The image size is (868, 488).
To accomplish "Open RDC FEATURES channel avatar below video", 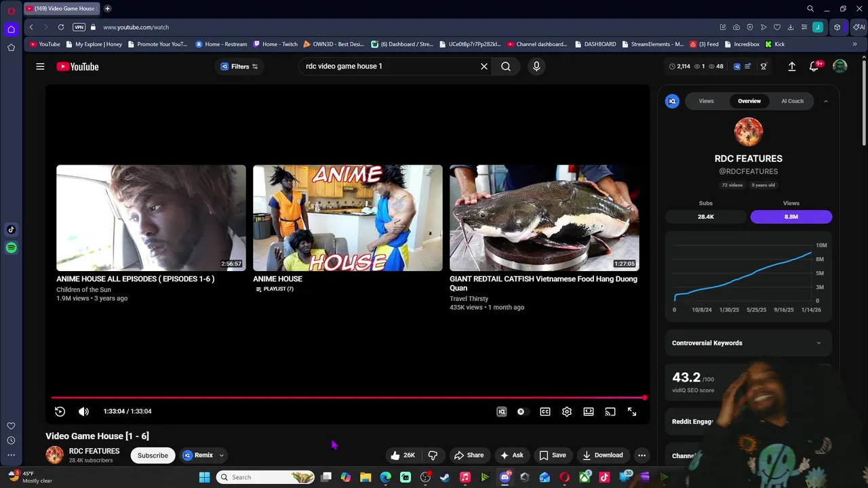I will 54,455.
